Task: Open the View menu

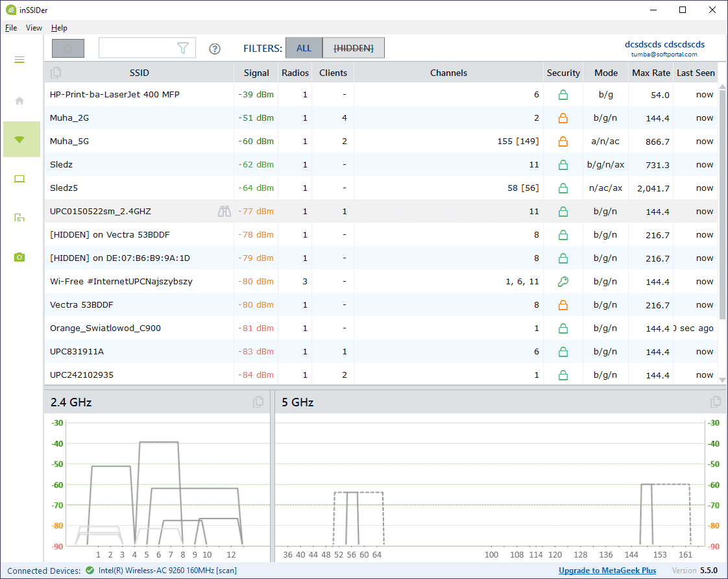Action: pyautogui.click(x=34, y=28)
